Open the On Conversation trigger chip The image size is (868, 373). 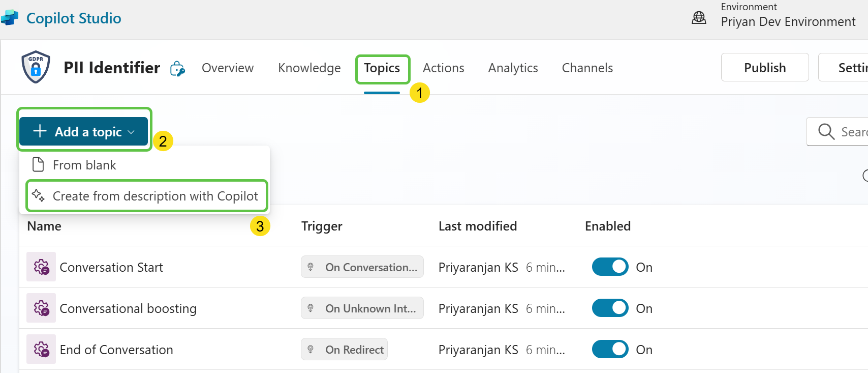[362, 267]
